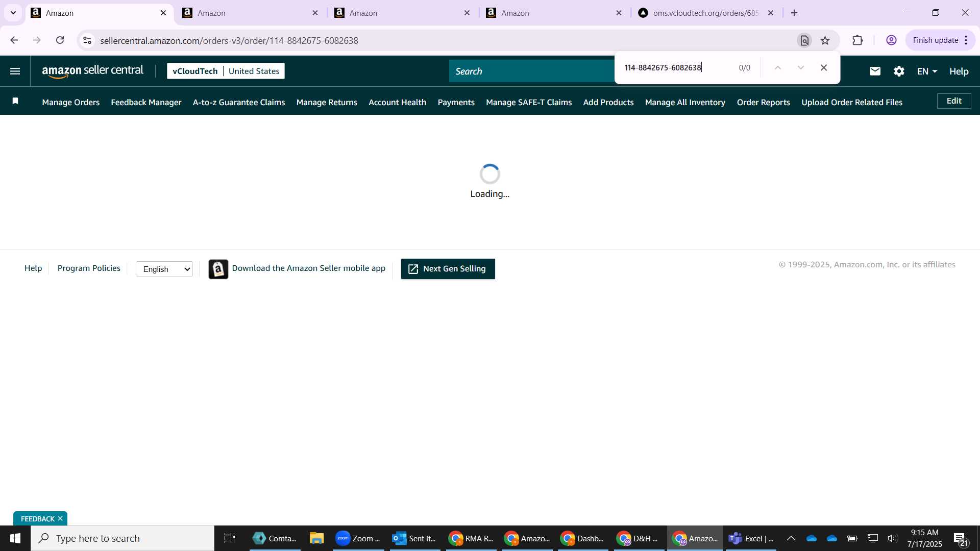This screenshot has height=551, width=980.
Task: Open Order Reports menu item
Action: [763, 102]
